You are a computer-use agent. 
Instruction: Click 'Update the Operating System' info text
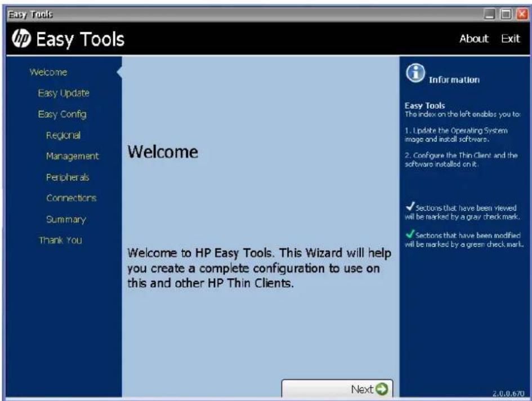[456, 135]
